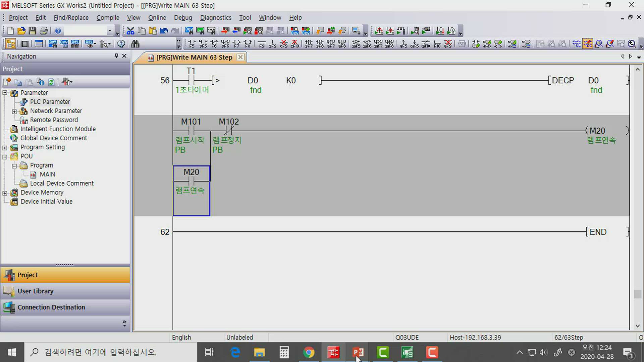Insert closed contact F6 icon
Image resolution: width=644 pixels, height=362 pixels.
point(214,44)
